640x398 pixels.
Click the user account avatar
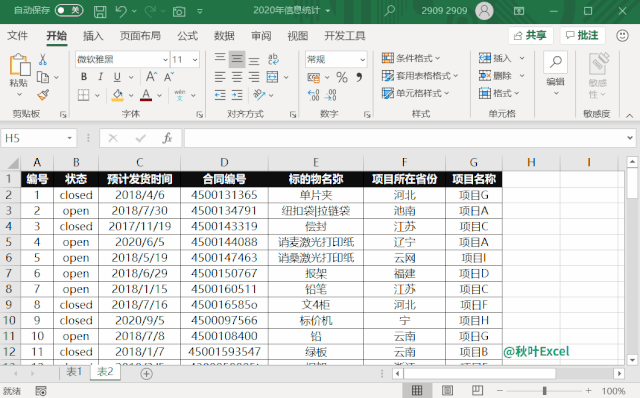tap(484, 11)
